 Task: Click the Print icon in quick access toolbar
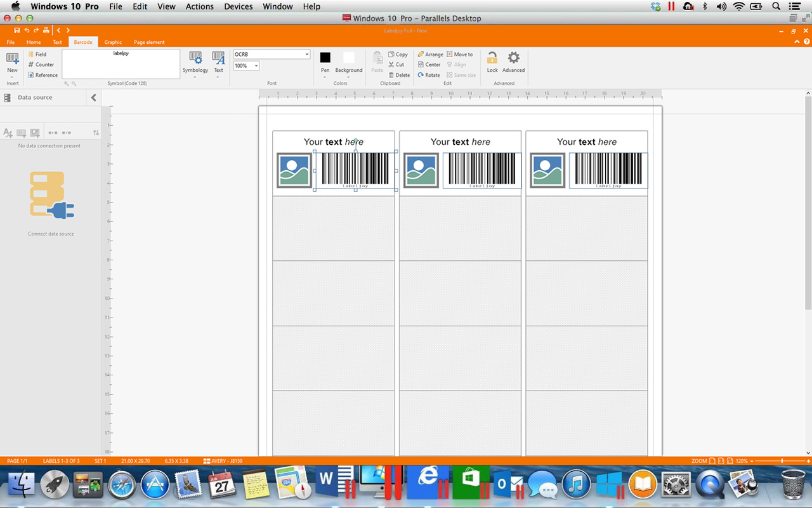point(46,30)
